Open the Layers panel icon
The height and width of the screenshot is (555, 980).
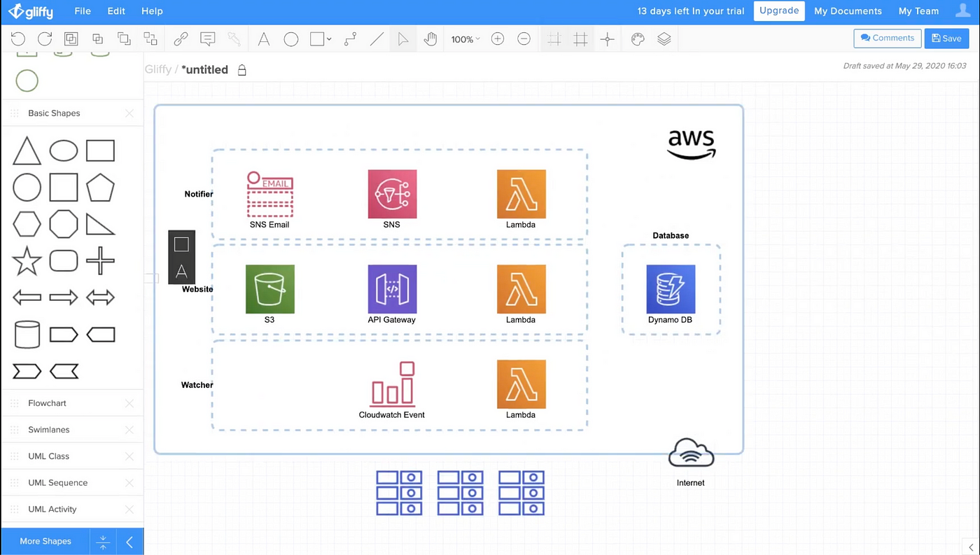point(664,39)
